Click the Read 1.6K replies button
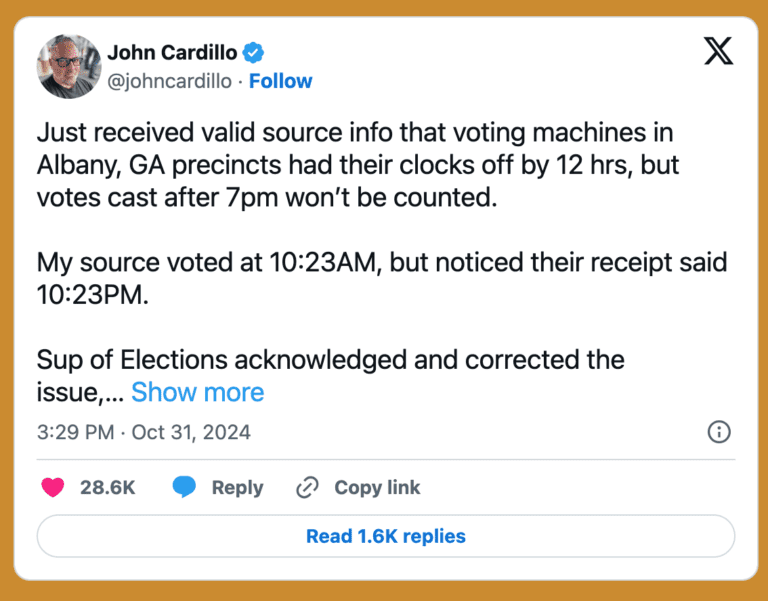Screen dimensions: 768x601 385,536
